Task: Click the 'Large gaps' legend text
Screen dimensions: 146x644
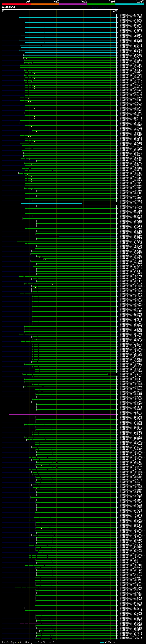Action: (x=10, y=642)
